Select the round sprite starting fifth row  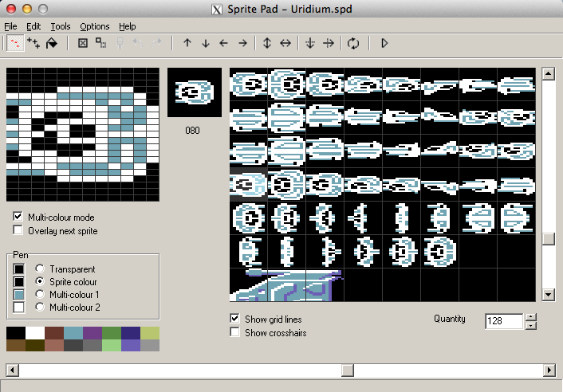[x=249, y=218]
